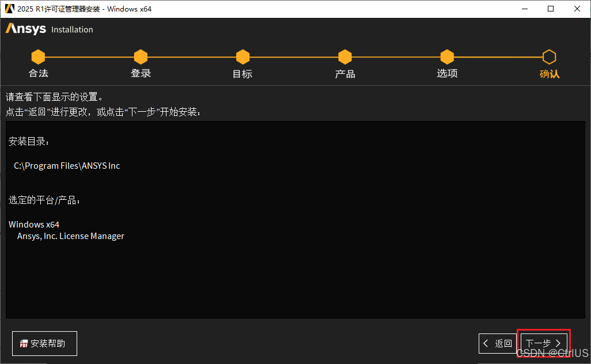
Task: Select the 产品 step label
Action: point(345,74)
